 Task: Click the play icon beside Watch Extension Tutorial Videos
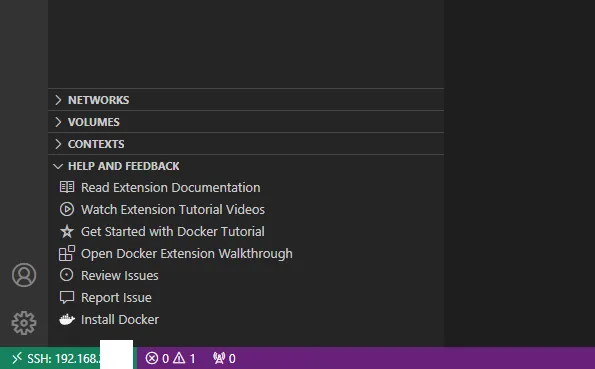click(x=67, y=209)
